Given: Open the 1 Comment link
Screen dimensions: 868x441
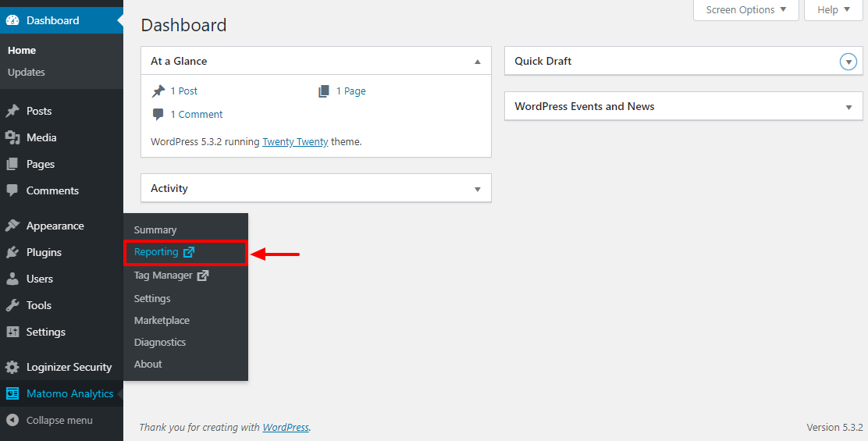Looking at the screenshot, I should click(197, 115).
